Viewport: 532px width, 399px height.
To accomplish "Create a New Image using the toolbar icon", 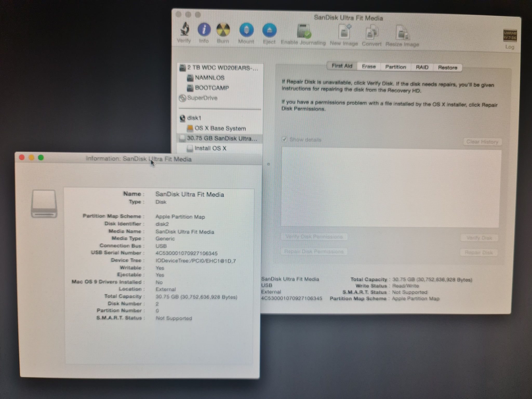I will (343, 32).
